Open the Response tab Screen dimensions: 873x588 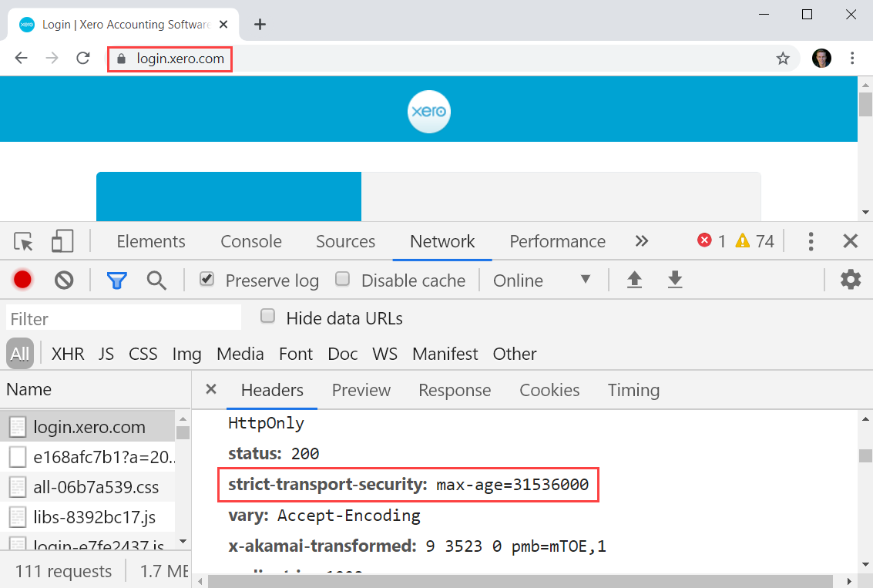(x=455, y=390)
